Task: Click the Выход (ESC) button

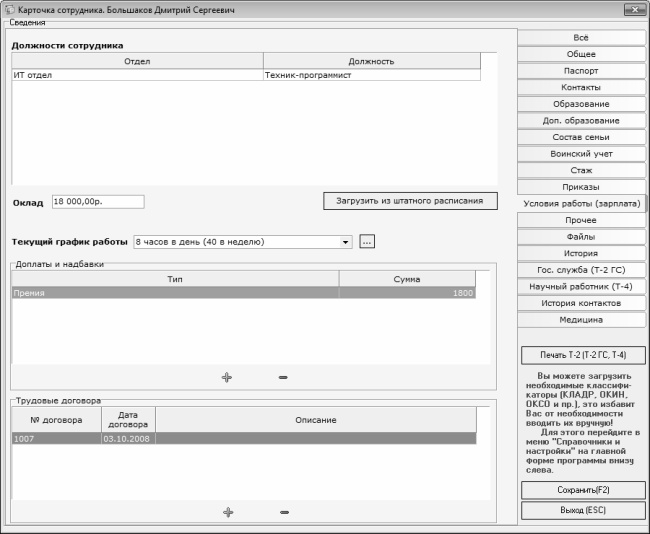Action: pos(583,510)
